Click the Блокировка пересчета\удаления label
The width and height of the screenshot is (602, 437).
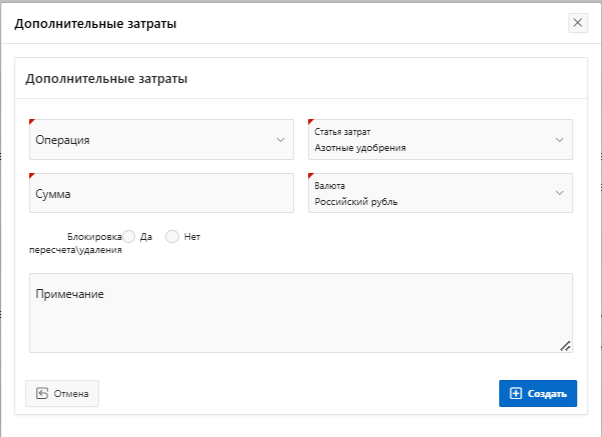click(76, 243)
